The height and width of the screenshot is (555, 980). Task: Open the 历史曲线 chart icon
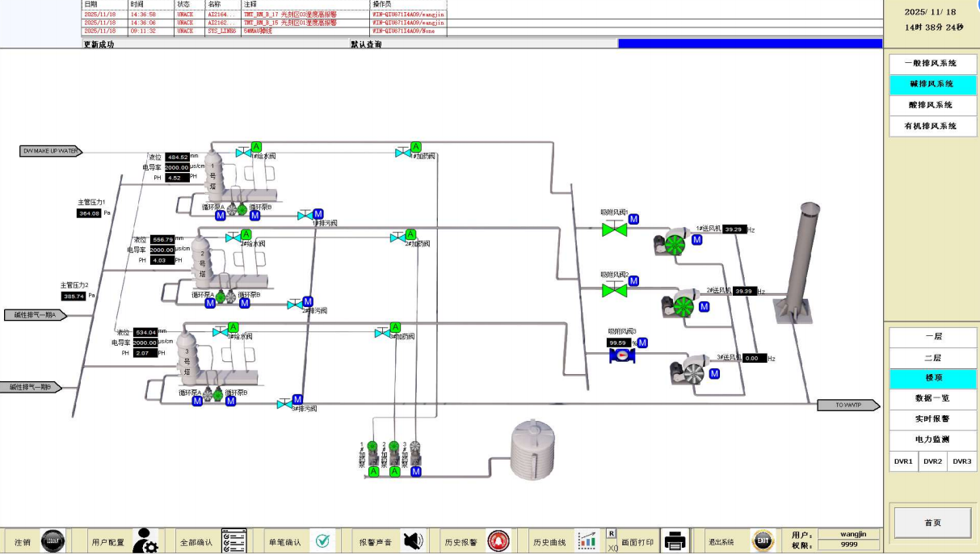(x=587, y=541)
